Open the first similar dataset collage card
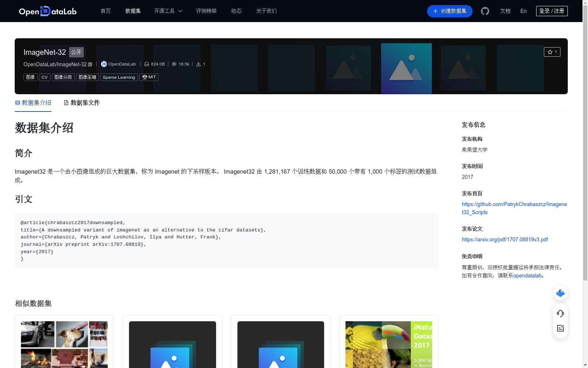The height and width of the screenshot is (368, 588). point(64,342)
